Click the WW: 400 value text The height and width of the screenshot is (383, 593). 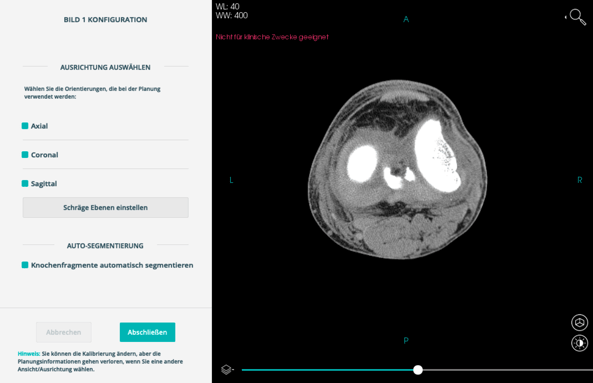pos(231,16)
